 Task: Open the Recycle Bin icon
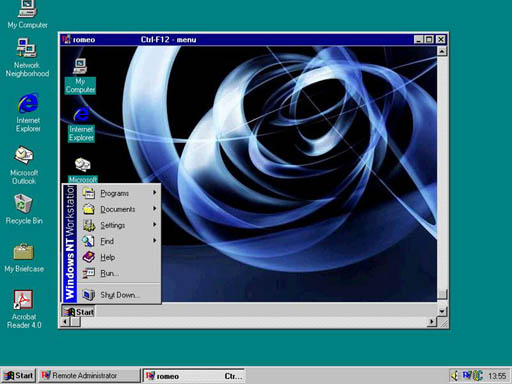[x=24, y=209]
